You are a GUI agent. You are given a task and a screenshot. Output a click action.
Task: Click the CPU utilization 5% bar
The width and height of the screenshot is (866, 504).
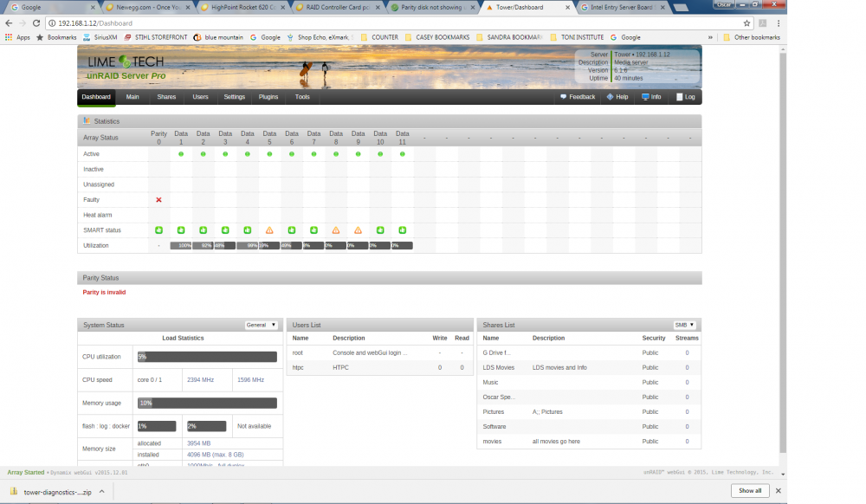[207, 357]
